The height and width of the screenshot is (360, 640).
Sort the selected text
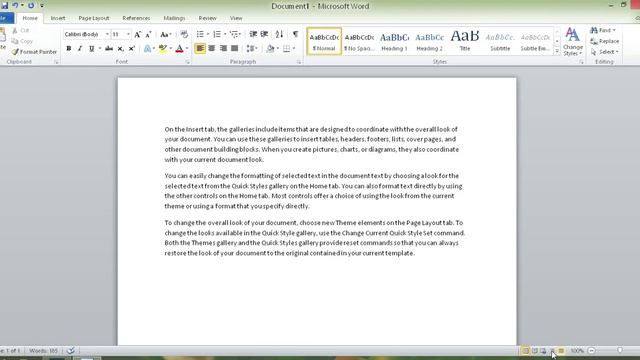(279, 34)
